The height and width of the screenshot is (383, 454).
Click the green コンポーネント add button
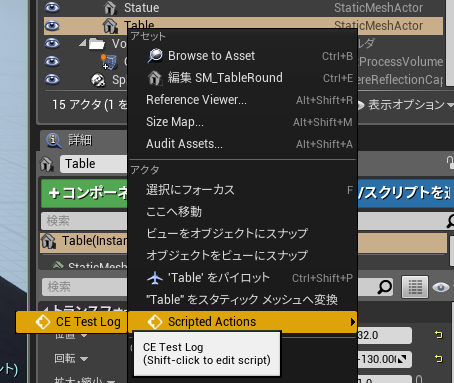tap(84, 193)
